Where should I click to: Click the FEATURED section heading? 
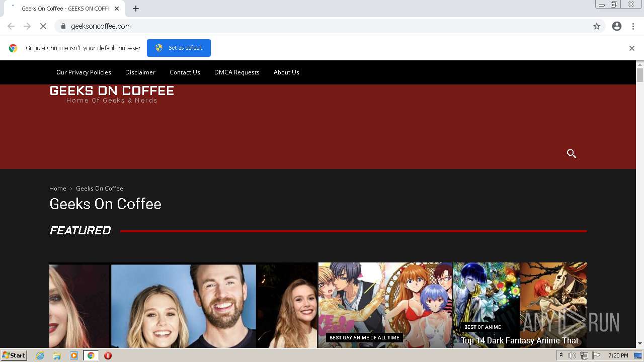tap(80, 231)
